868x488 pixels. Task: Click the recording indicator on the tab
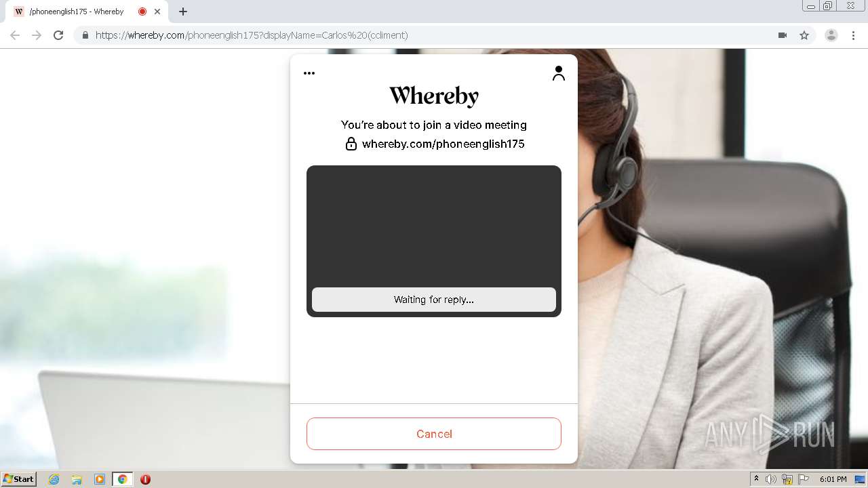[x=142, y=12]
